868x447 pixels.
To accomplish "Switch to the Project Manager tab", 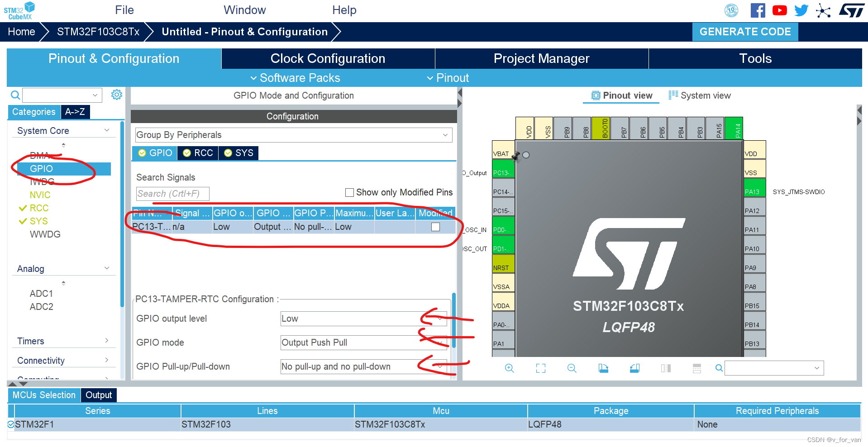I will tap(542, 58).
